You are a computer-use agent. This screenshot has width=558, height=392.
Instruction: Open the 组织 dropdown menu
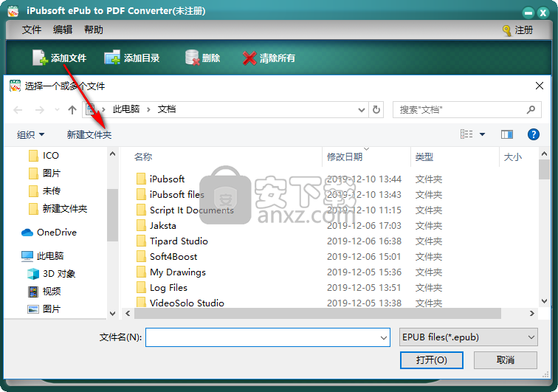(x=30, y=134)
